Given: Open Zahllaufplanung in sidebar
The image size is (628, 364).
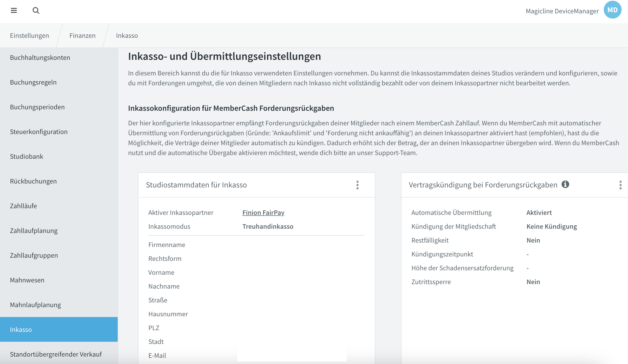Looking at the screenshot, I should 59,230.
